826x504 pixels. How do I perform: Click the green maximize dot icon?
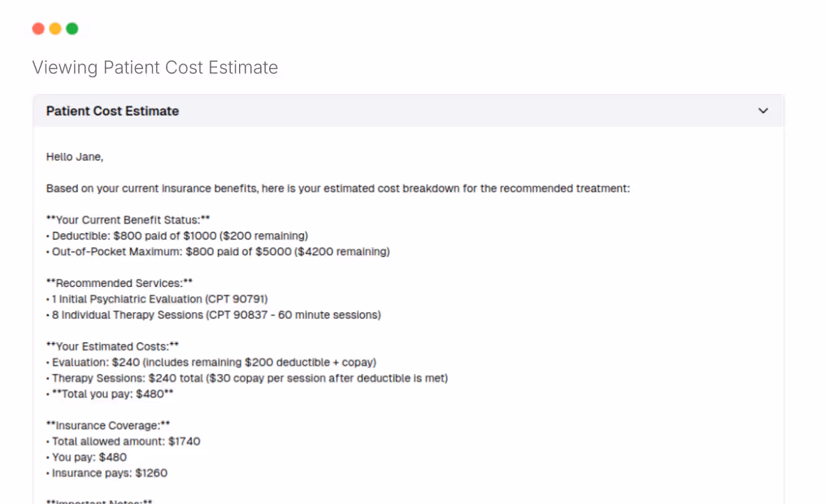click(72, 28)
